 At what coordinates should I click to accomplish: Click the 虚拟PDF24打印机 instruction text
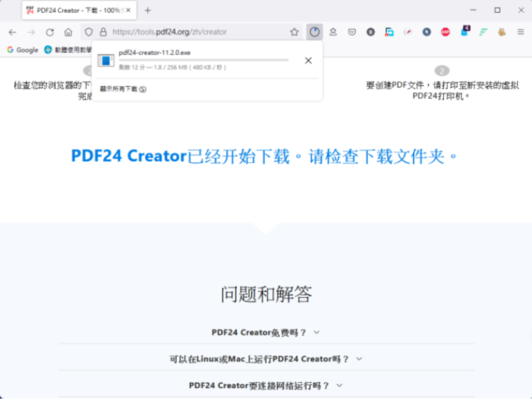pos(442,90)
